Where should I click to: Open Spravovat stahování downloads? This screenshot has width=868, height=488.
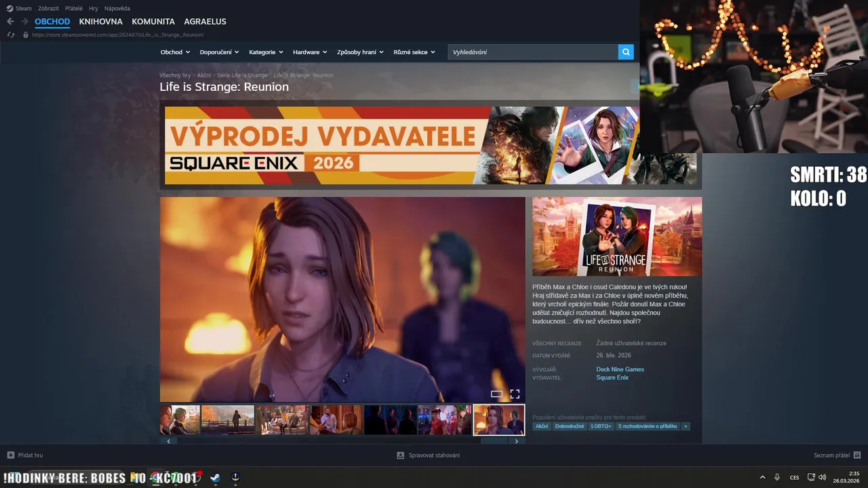coord(428,455)
